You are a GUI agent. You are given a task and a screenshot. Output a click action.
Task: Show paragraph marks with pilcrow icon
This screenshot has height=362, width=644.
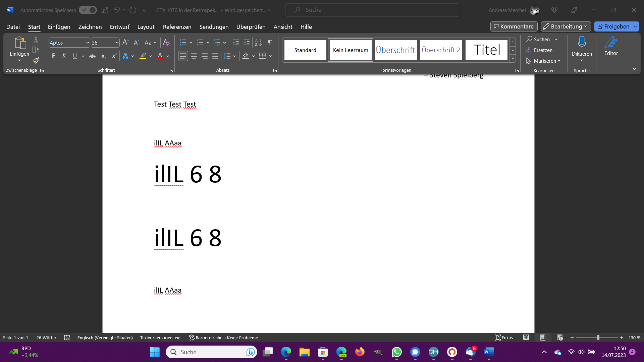click(270, 43)
